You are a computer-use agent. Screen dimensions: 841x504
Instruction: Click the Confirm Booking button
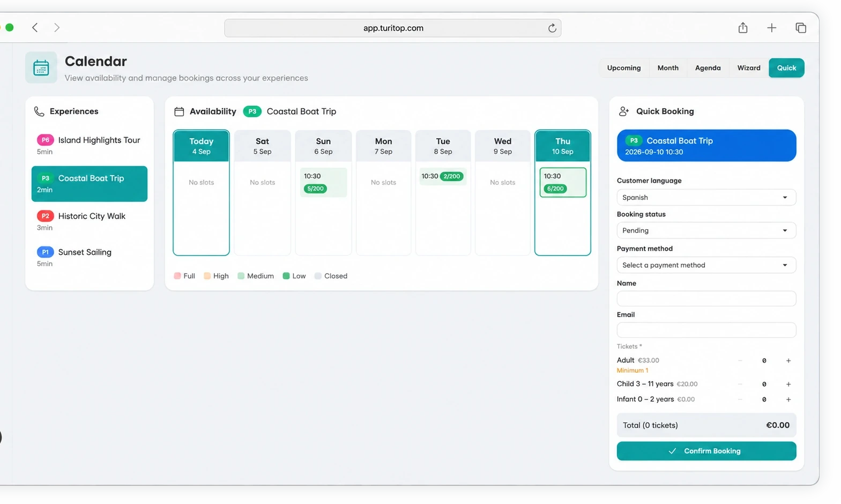tap(706, 451)
